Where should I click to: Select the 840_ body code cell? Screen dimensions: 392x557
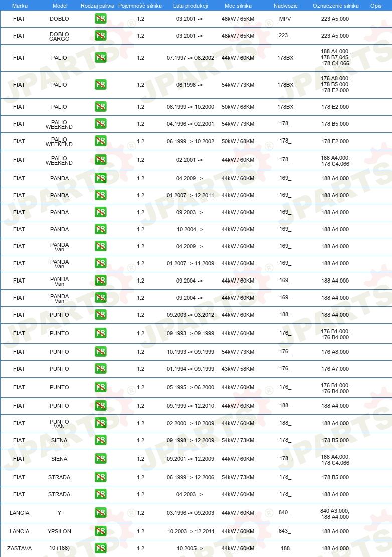(285, 513)
